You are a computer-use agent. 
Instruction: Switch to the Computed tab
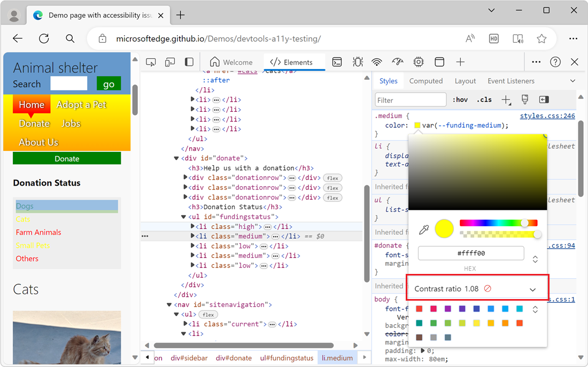point(426,81)
